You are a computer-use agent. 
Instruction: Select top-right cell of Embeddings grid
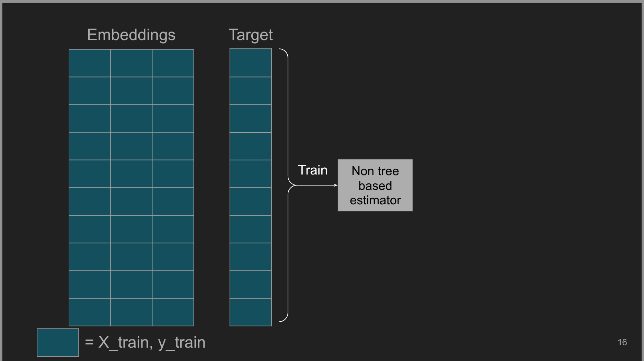click(x=173, y=63)
